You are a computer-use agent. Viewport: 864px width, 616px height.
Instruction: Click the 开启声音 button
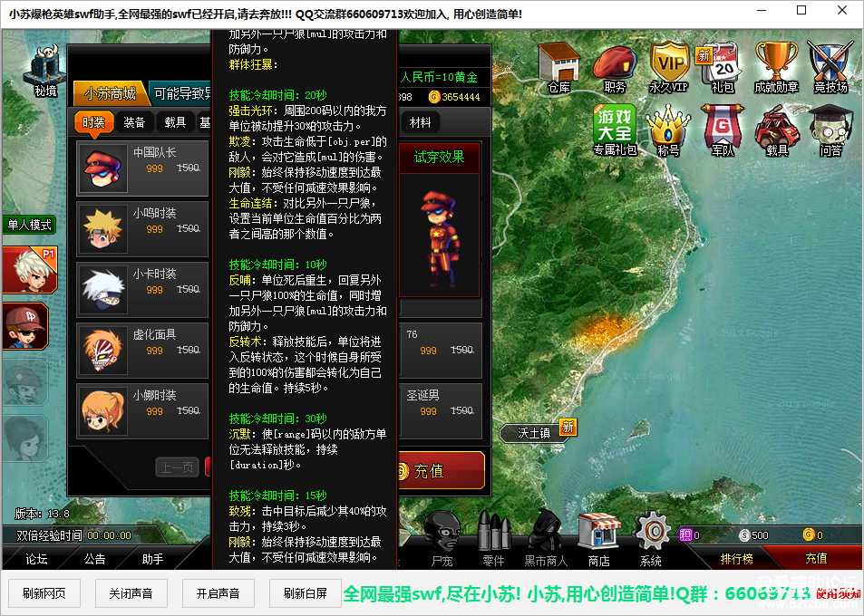(218, 593)
